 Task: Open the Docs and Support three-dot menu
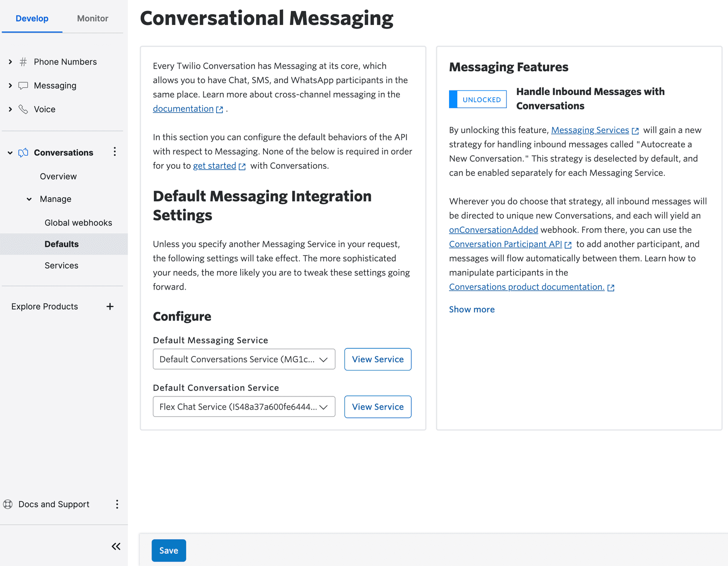(117, 504)
